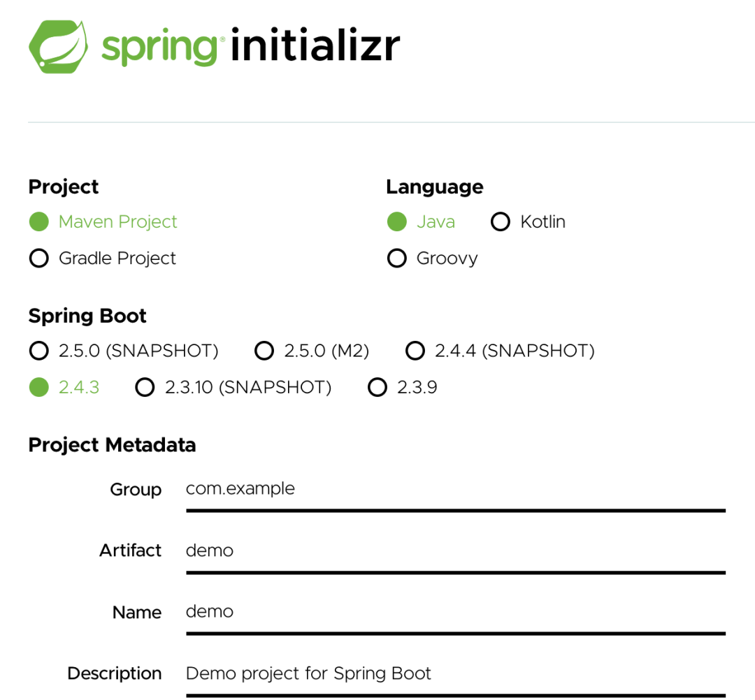Select Spring Boot 2.4.4 (SNAPSHOT)
This screenshot has width=755, height=700.
click(415, 351)
